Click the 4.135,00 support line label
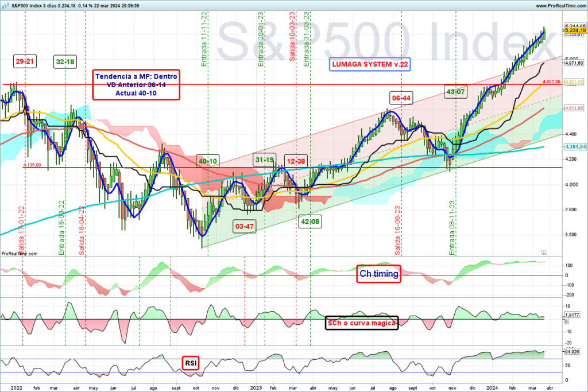The image size is (588, 392). [32, 165]
